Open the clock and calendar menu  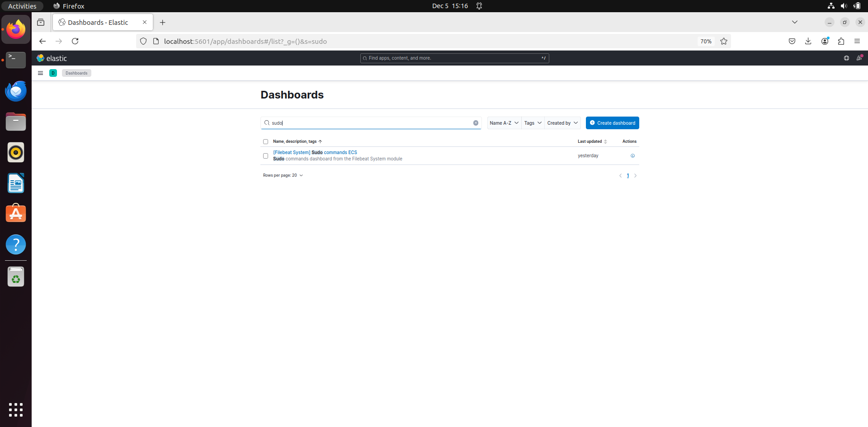[450, 6]
